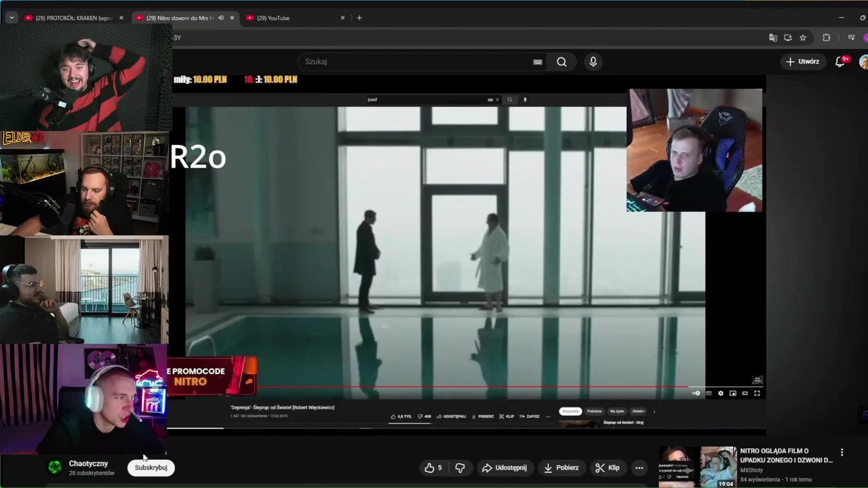Click inner UDOSTĘPNIJ share button

pos(451,416)
